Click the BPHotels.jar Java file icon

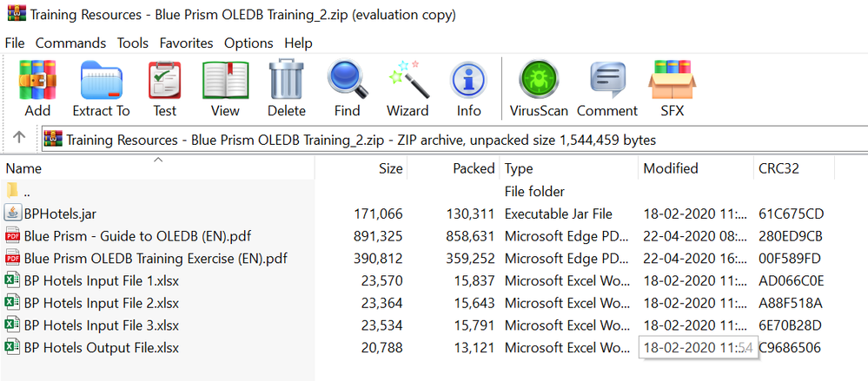[12, 213]
